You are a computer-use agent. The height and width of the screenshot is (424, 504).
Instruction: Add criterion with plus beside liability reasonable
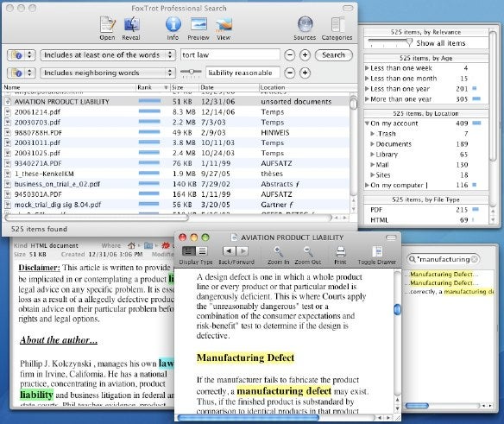pos(305,73)
